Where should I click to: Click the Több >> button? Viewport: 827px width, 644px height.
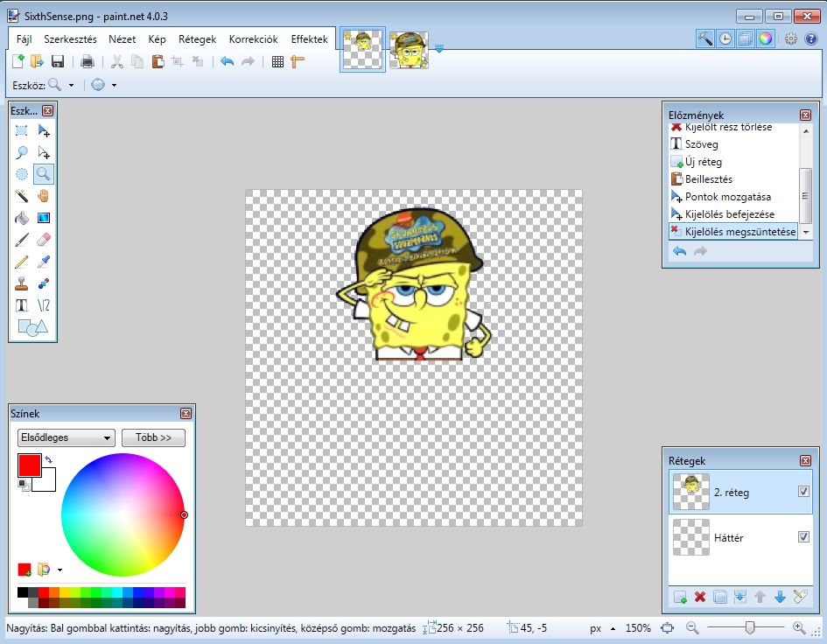(x=153, y=437)
